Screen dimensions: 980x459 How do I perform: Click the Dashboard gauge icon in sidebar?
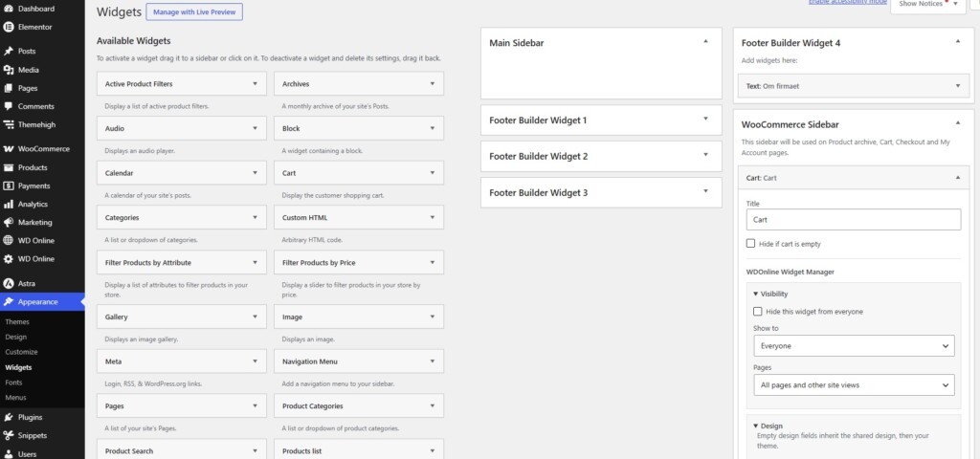(9, 9)
